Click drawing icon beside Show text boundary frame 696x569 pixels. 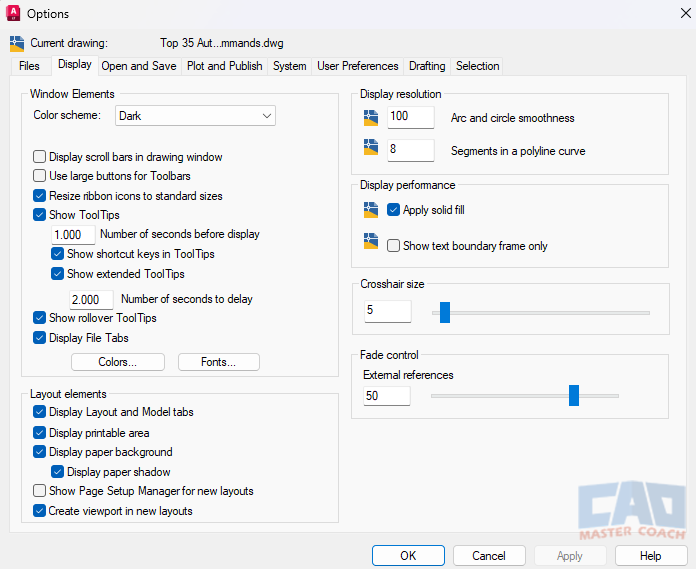(x=371, y=241)
